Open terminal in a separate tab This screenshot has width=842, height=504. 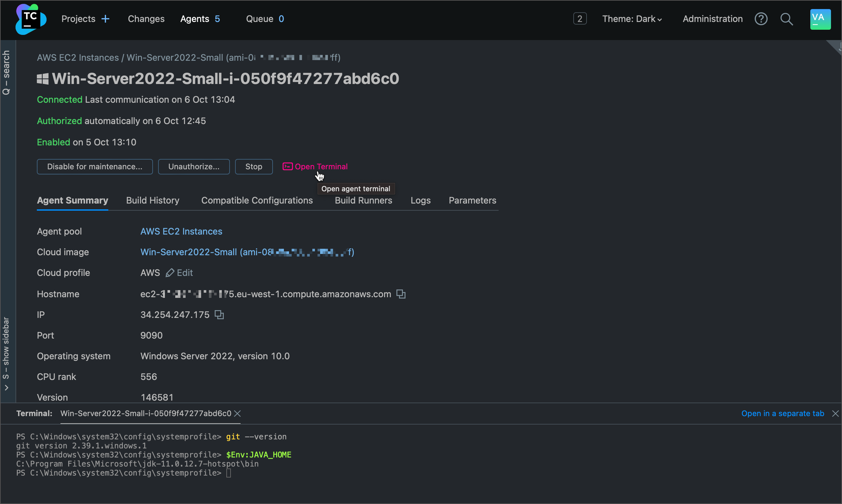(x=783, y=413)
